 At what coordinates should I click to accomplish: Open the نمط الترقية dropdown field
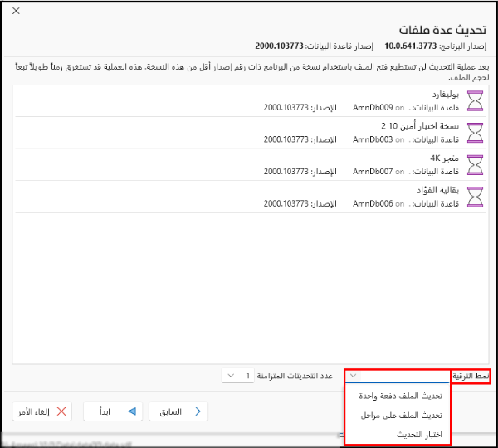(397, 376)
